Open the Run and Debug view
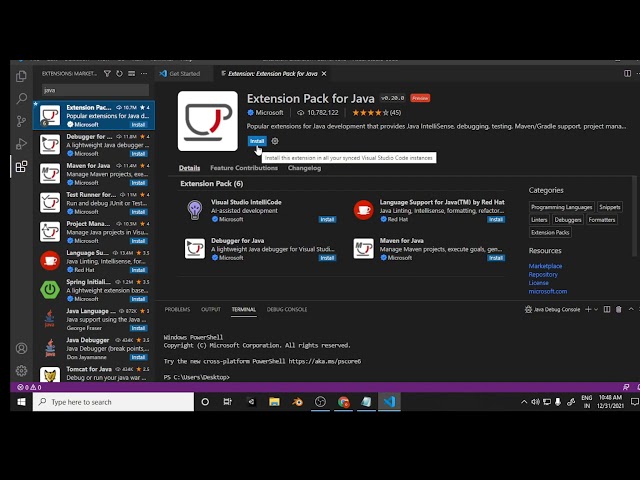 pyautogui.click(x=21, y=144)
